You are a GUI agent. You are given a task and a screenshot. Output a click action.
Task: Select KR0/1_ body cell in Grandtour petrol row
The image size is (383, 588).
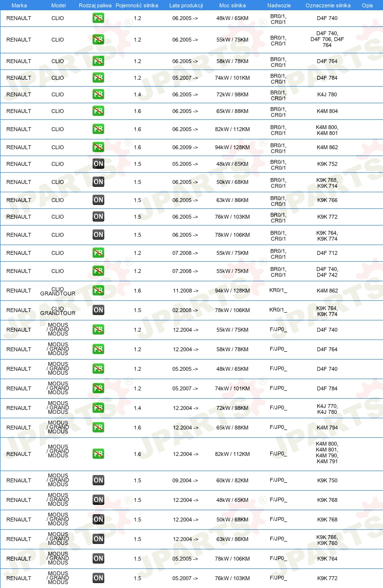(x=278, y=291)
